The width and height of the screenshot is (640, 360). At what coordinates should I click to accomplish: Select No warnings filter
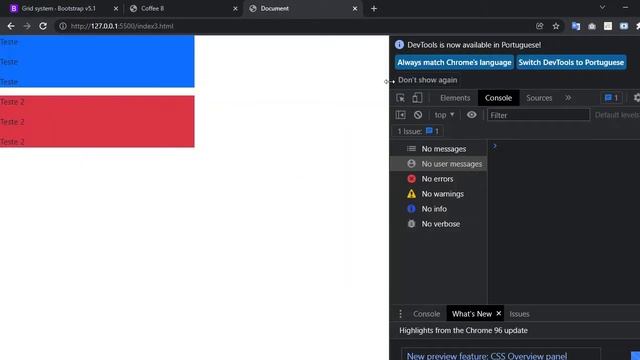(439, 194)
